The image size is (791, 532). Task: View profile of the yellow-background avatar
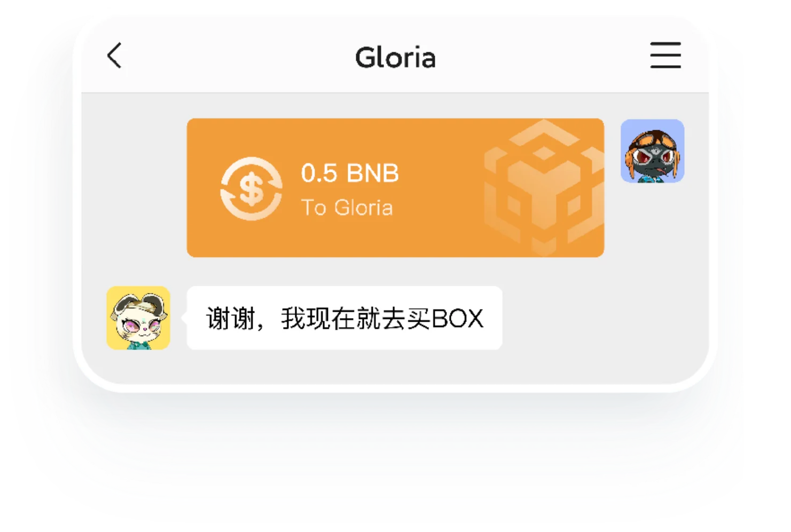point(138,318)
